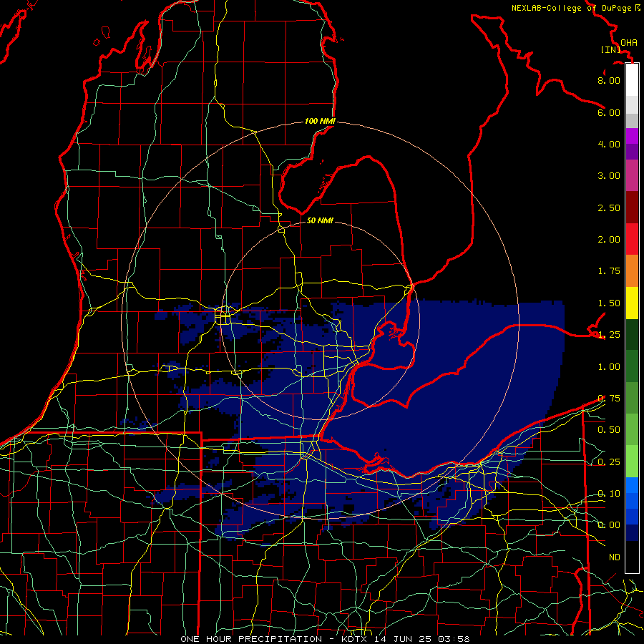Click the 0.25 legend value
Image resolution: width=644 pixels, height=644 pixels.
pyautogui.click(x=609, y=462)
